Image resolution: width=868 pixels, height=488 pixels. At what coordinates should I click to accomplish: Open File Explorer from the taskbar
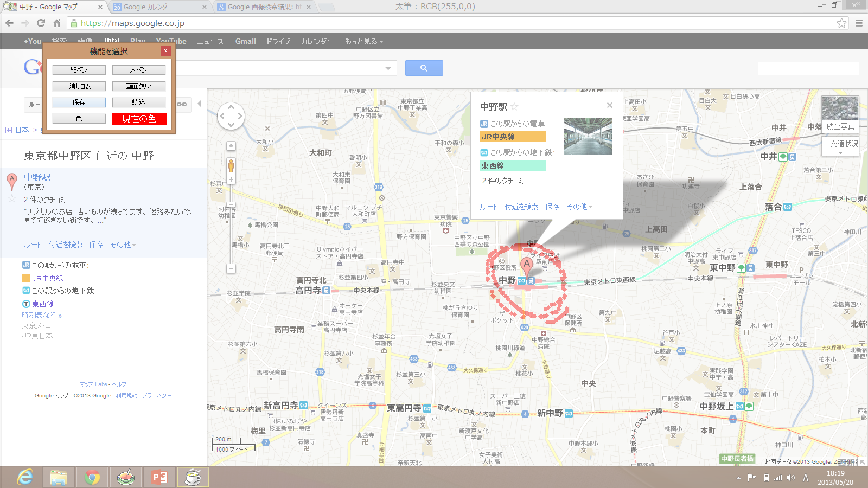[x=59, y=477]
